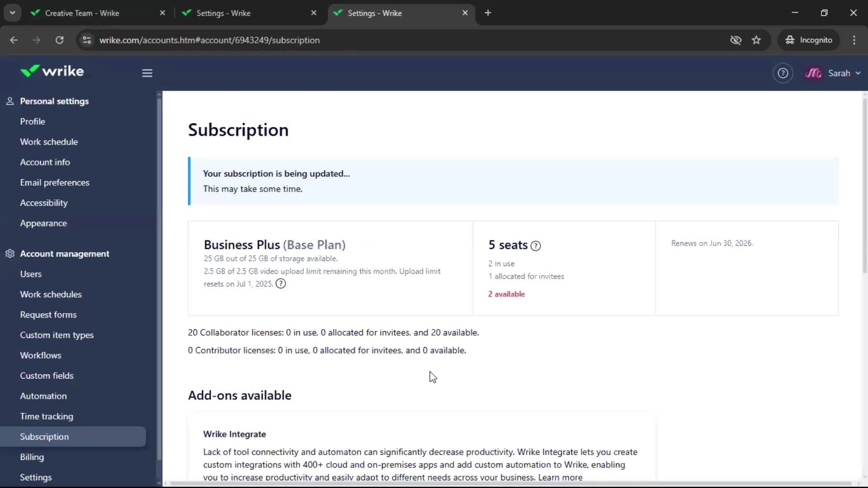Open Settings under Account management
This screenshot has height=488, width=868.
point(36,478)
